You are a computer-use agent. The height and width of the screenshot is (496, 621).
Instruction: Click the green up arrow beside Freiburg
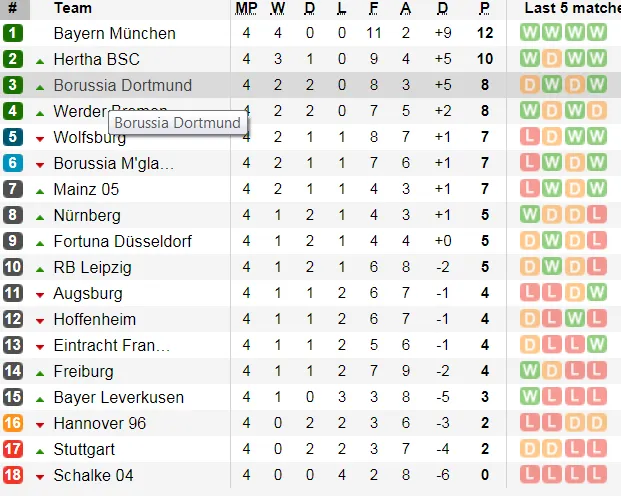click(40, 373)
